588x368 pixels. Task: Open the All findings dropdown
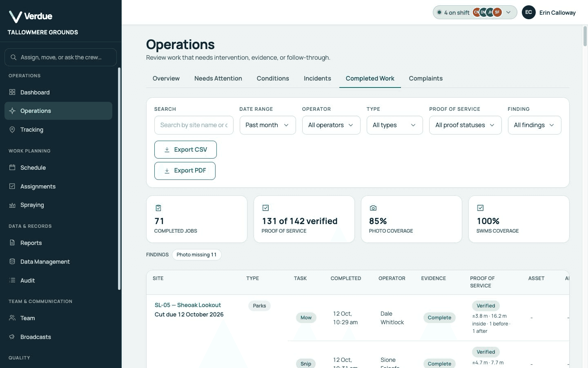535,125
